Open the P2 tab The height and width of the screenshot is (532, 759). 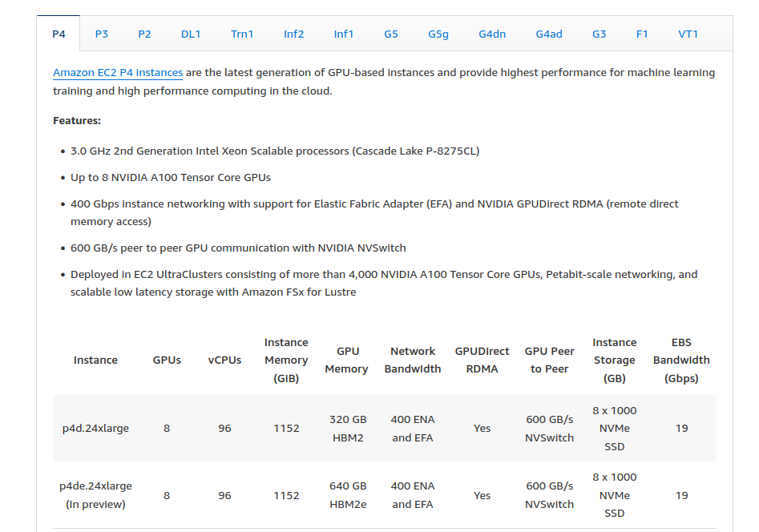(x=144, y=34)
